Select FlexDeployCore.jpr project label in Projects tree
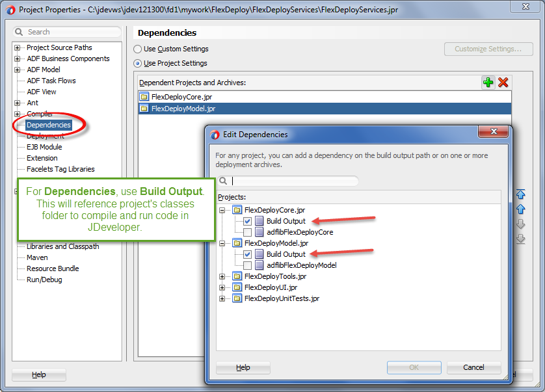545x392 pixels. [274, 210]
